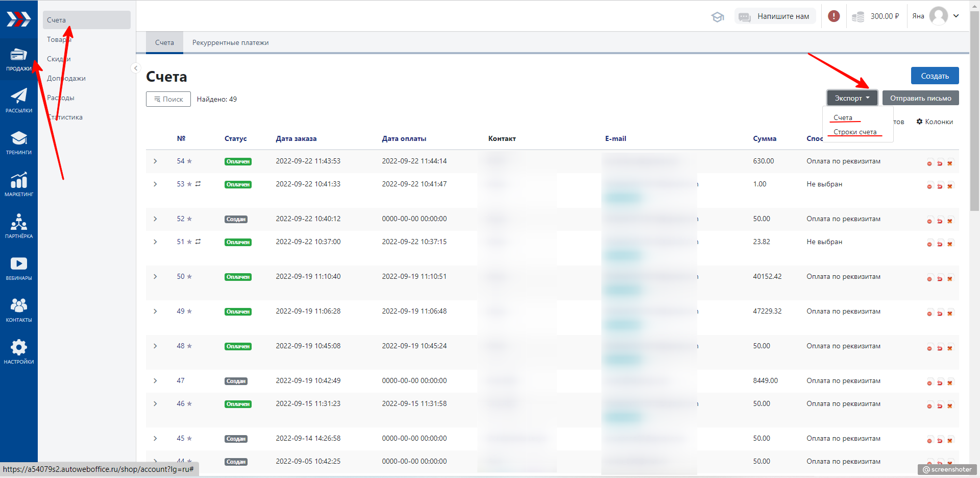This screenshot has height=478, width=980.
Task: Open the Поиск search filter
Action: tap(168, 99)
